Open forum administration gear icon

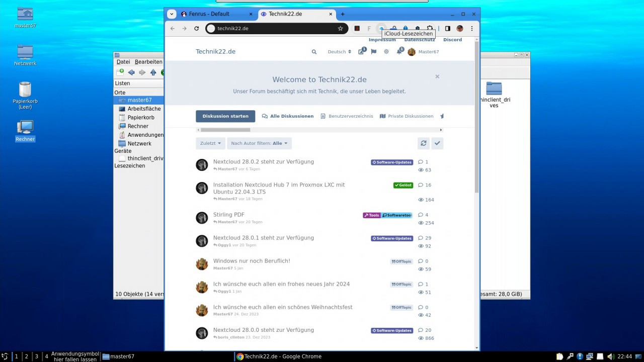click(386, 52)
